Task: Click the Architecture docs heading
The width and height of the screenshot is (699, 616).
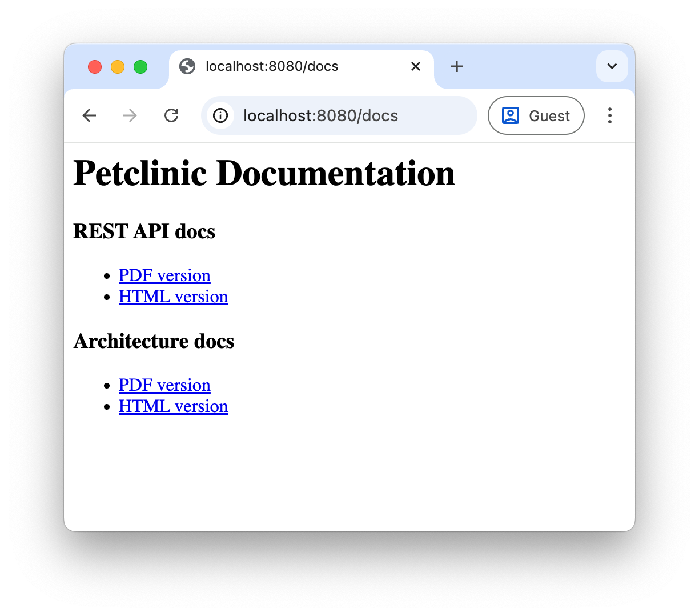Action: pyautogui.click(x=154, y=341)
